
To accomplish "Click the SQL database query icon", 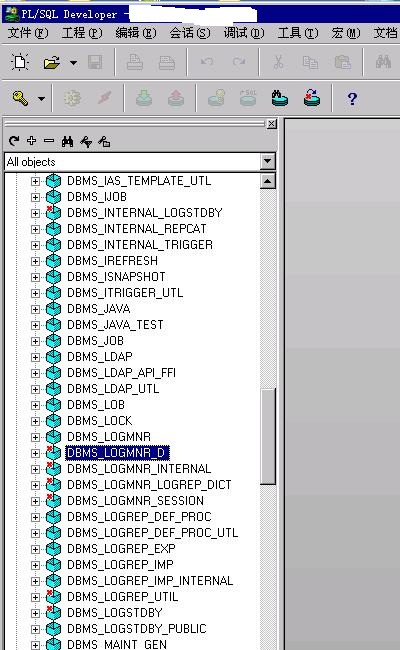I will click(x=248, y=98).
